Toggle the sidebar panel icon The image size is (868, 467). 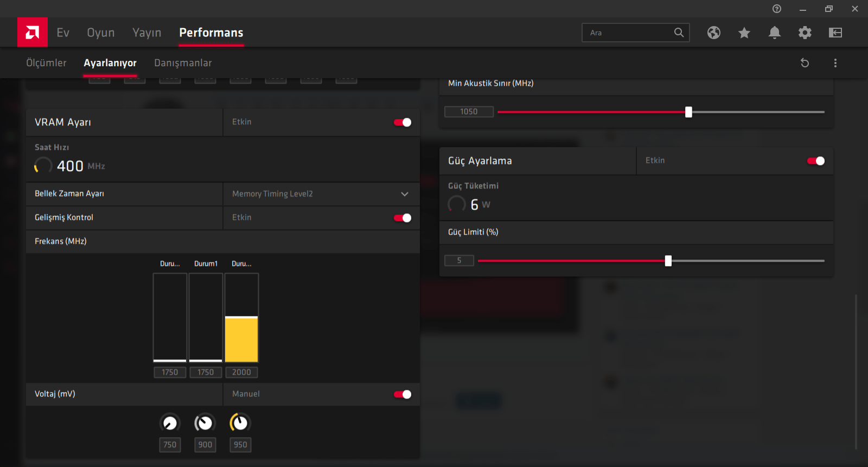click(x=835, y=33)
